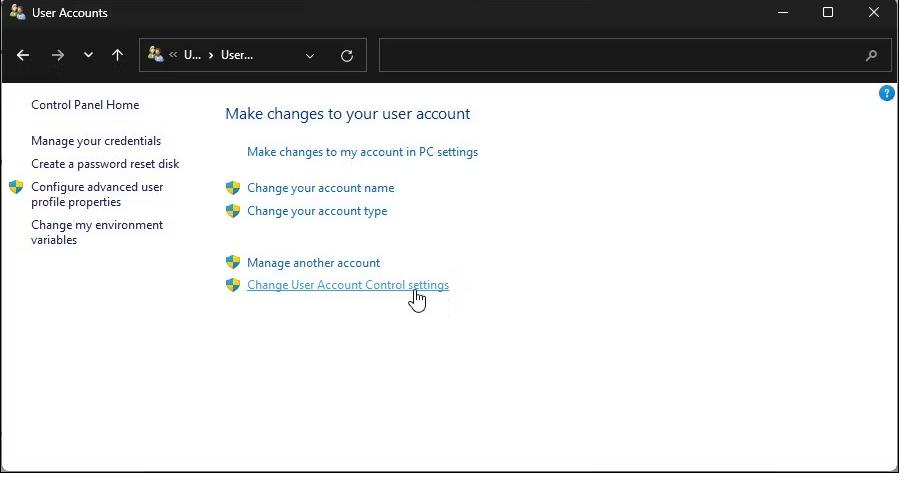
Task: Open Change my environment variables
Action: coord(96,232)
